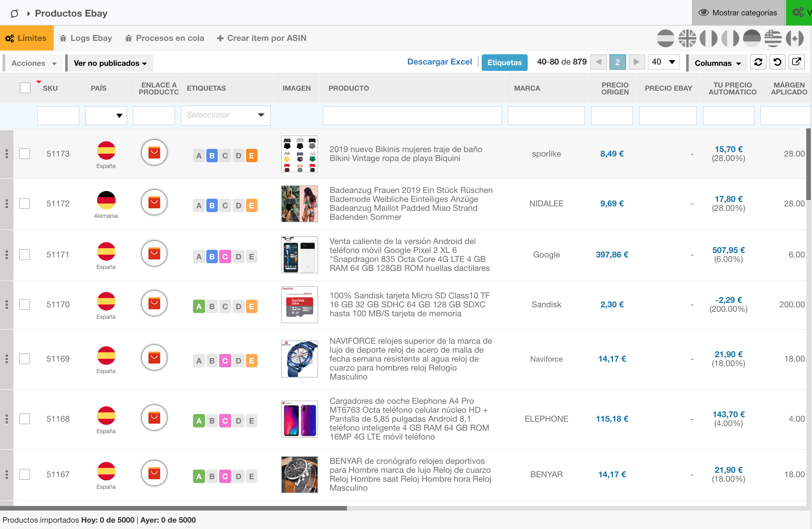
Task: Open the Etiquetas Seleccionar filter dropdown
Action: click(x=226, y=115)
